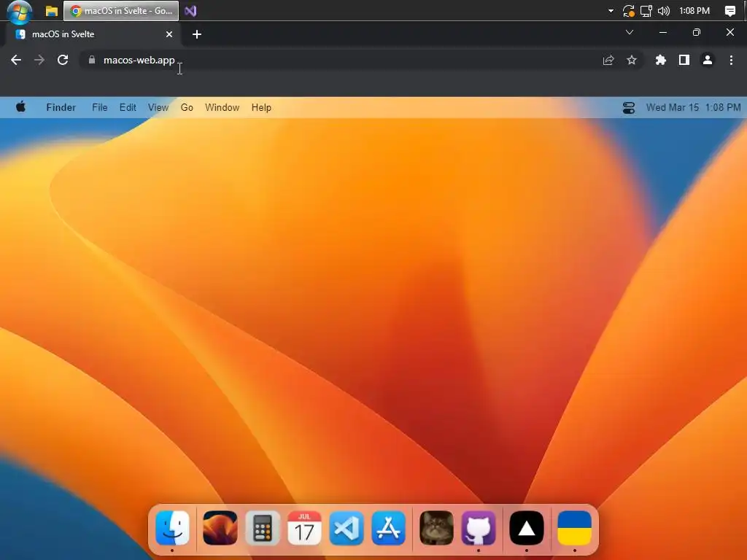The height and width of the screenshot is (560, 747).
Task: Open the Windows Start orb
Action: point(20,12)
